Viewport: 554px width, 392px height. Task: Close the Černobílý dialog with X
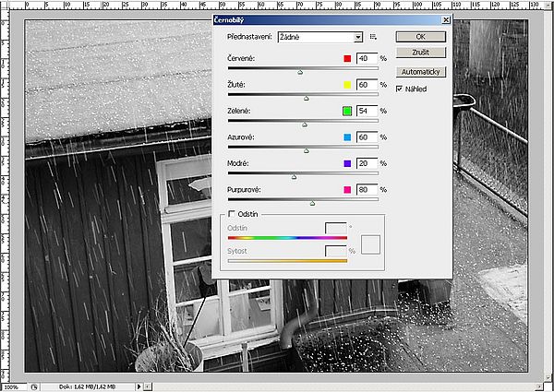[447, 18]
